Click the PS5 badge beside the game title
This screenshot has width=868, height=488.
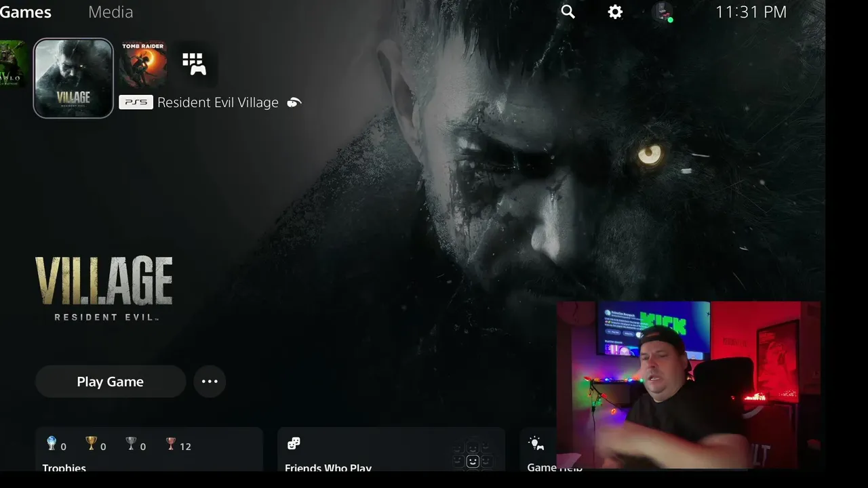click(136, 102)
